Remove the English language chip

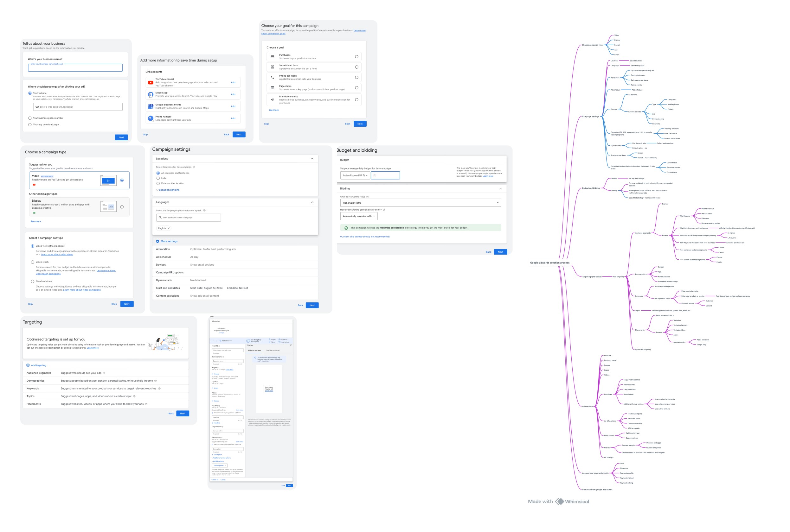[x=168, y=228]
